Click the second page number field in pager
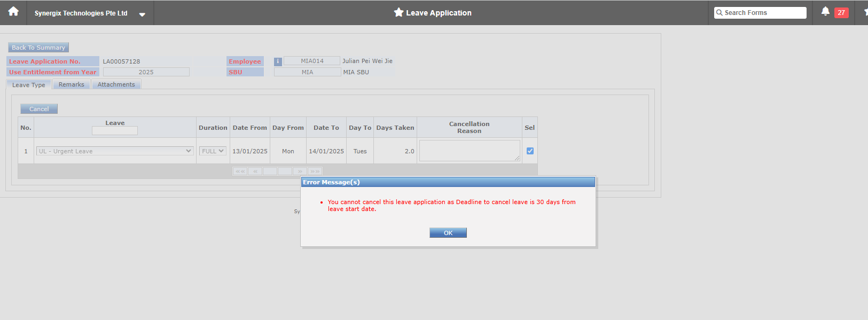The image size is (868, 320). click(x=285, y=171)
